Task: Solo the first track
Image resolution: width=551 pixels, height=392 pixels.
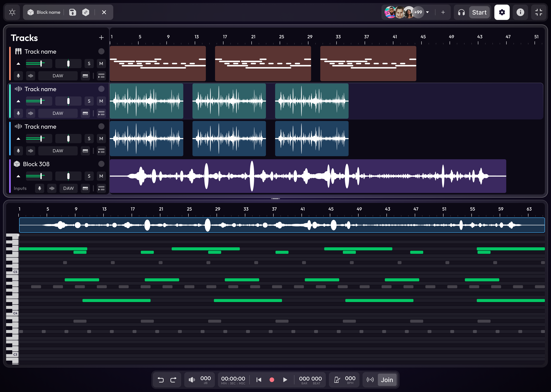Action: click(x=89, y=64)
